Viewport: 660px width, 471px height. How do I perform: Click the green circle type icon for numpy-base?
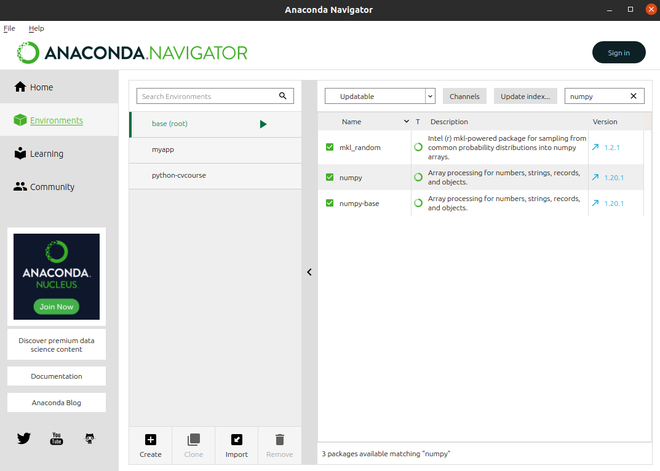pyautogui.click(x=418, y=203)
